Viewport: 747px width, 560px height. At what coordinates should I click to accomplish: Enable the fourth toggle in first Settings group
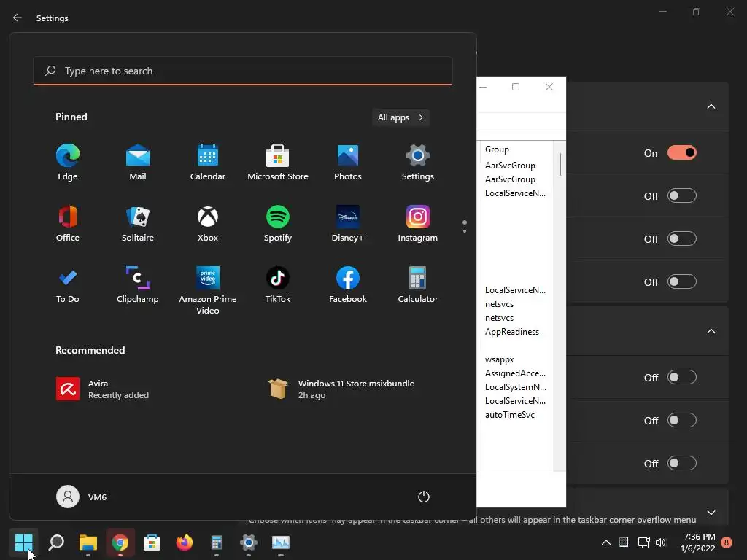click(682, 281)
